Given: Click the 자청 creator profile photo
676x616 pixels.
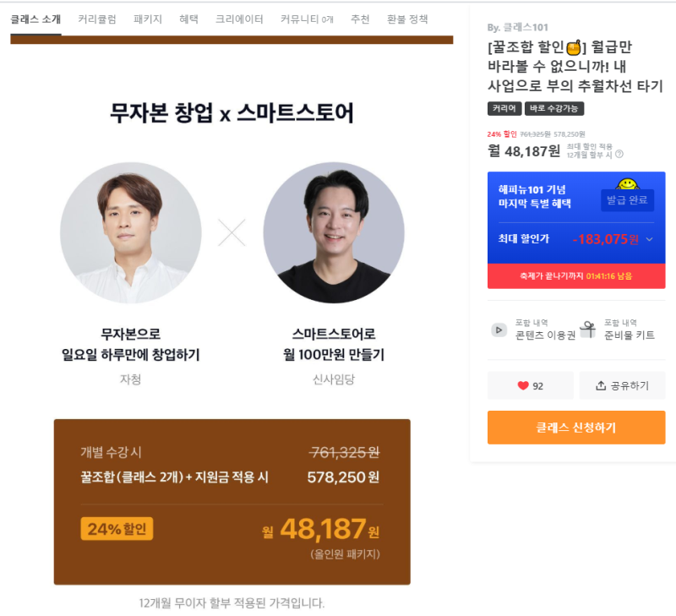Looking at the screenshot, I should [131, 232].
